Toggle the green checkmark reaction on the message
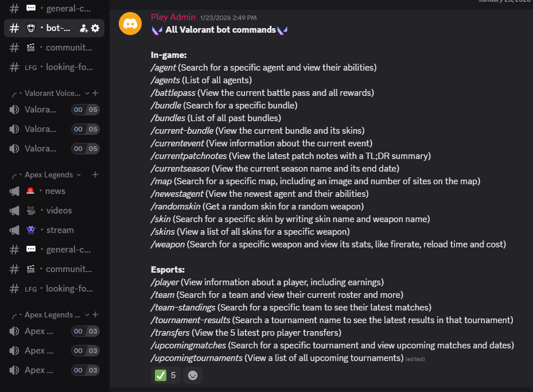533x392 pixels. click(164, 375)
